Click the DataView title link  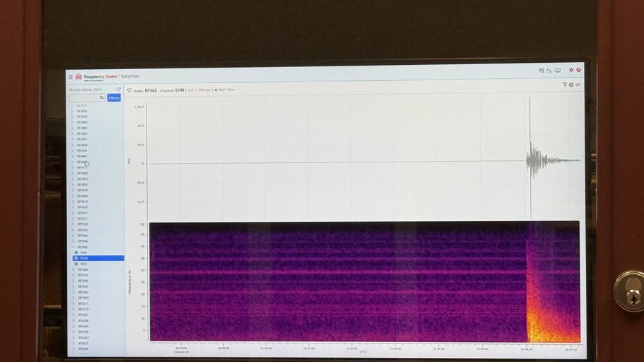(x=130, y=77)
